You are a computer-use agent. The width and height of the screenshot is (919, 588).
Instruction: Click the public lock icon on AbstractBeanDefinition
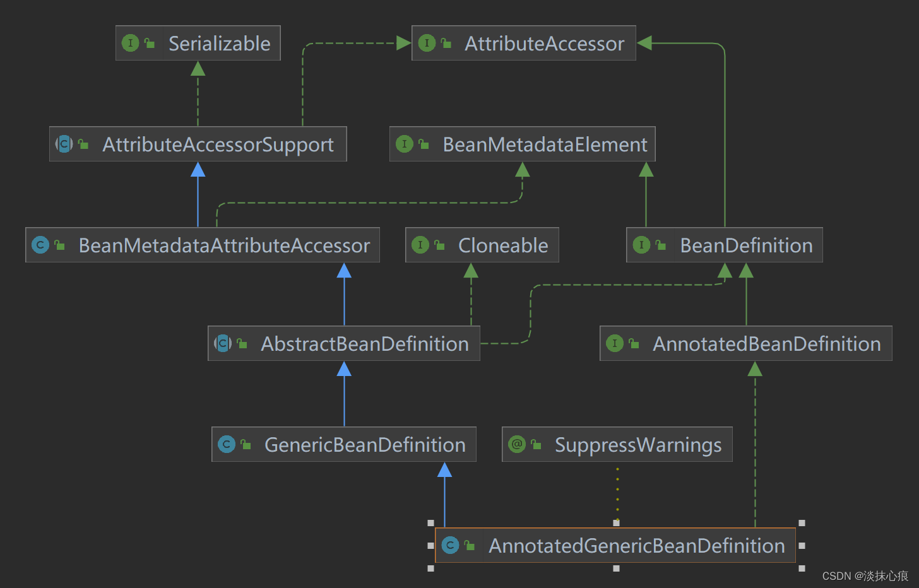click(x=242, y=343)
